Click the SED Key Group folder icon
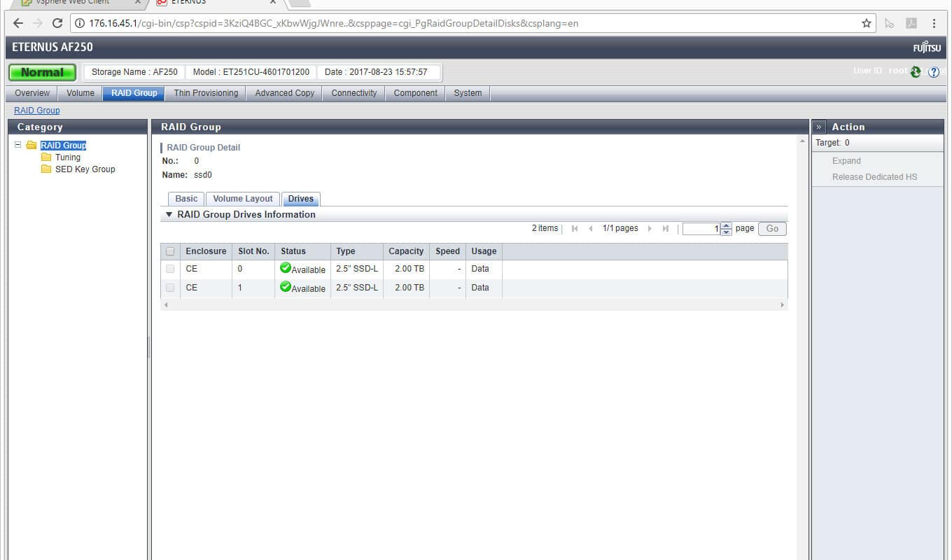This screenshot has height=560, width=952. click(x=46, y=169)
